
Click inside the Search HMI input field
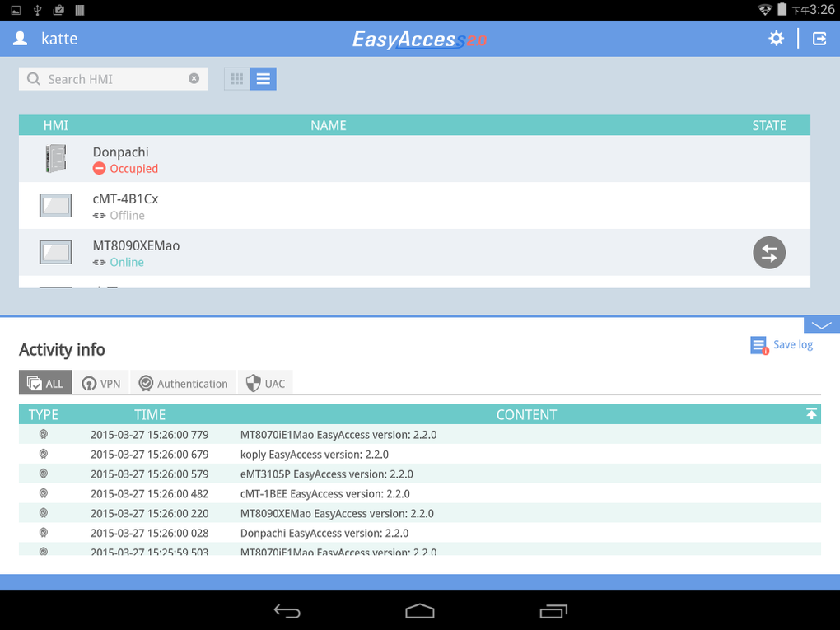[x=115, y=78]
